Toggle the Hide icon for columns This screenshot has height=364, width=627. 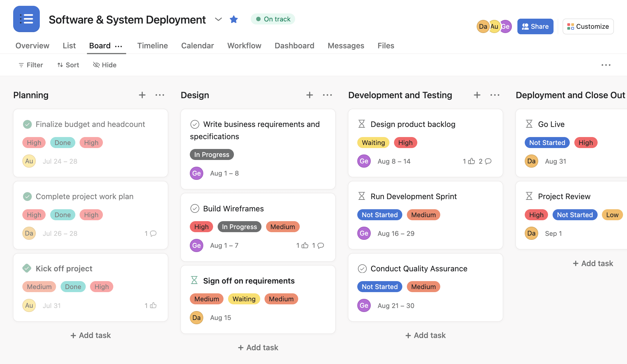pyautogui.click(x=104, y=65)
